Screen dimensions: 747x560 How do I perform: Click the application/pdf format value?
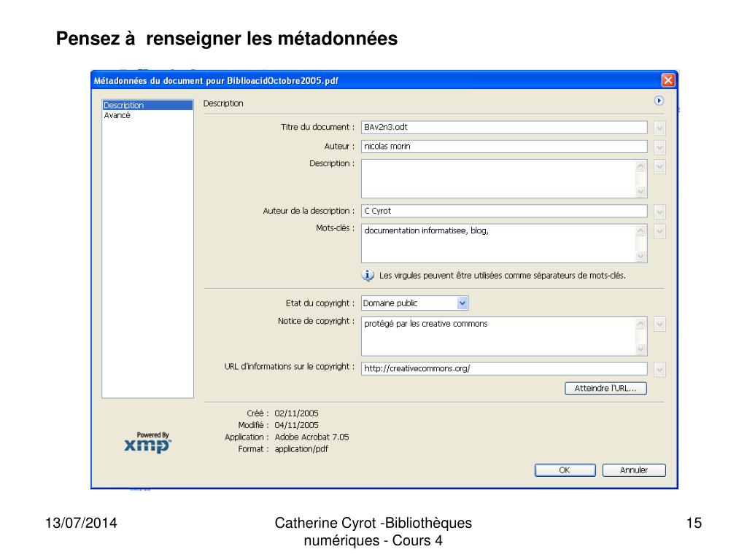(301, 449)
